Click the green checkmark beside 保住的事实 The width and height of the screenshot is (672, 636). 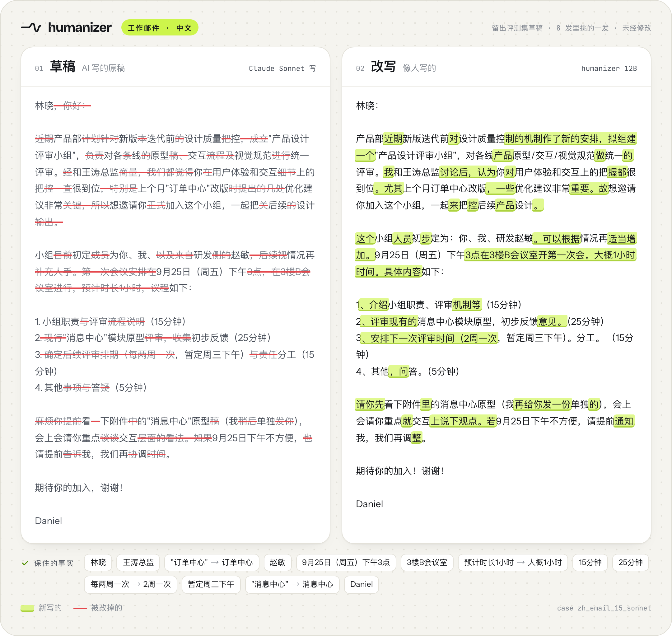pyautogui.click(x=25, y=563)
